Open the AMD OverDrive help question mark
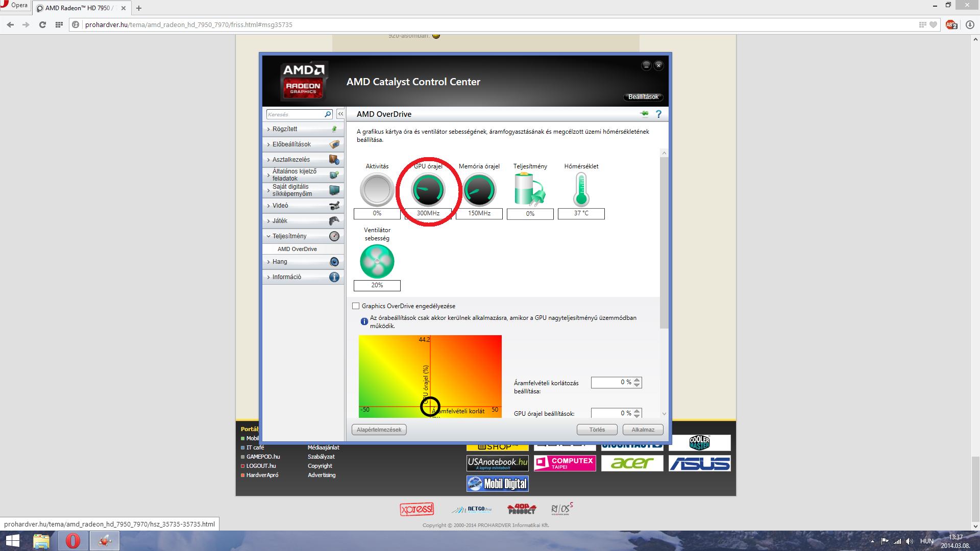 pyautogui.click(x=658, y=114)
